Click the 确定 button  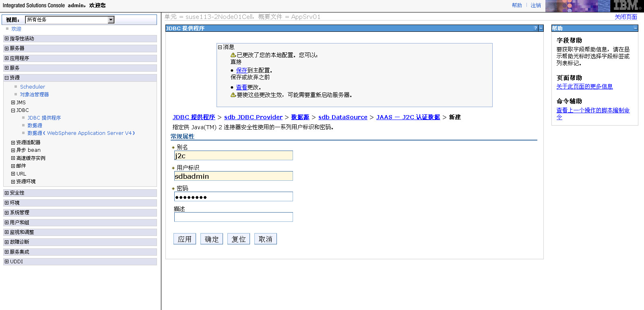(212, 239)
